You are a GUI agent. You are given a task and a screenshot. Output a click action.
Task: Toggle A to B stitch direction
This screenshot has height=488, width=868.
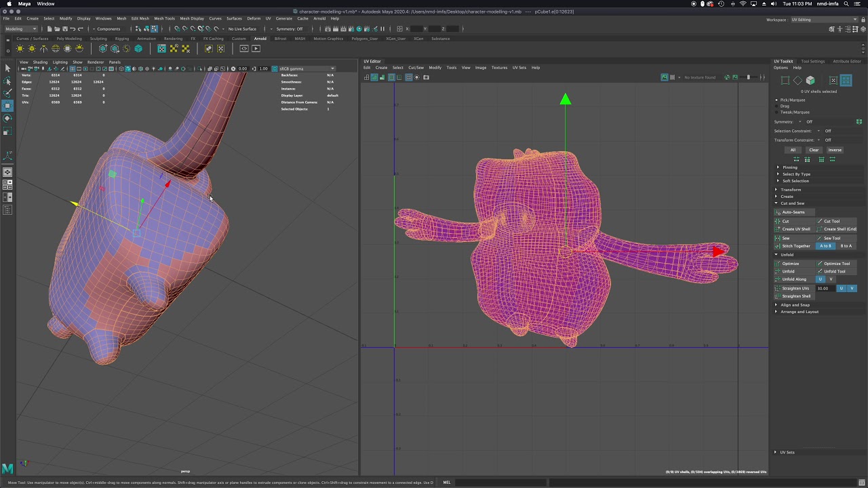(x=825, y=246)
